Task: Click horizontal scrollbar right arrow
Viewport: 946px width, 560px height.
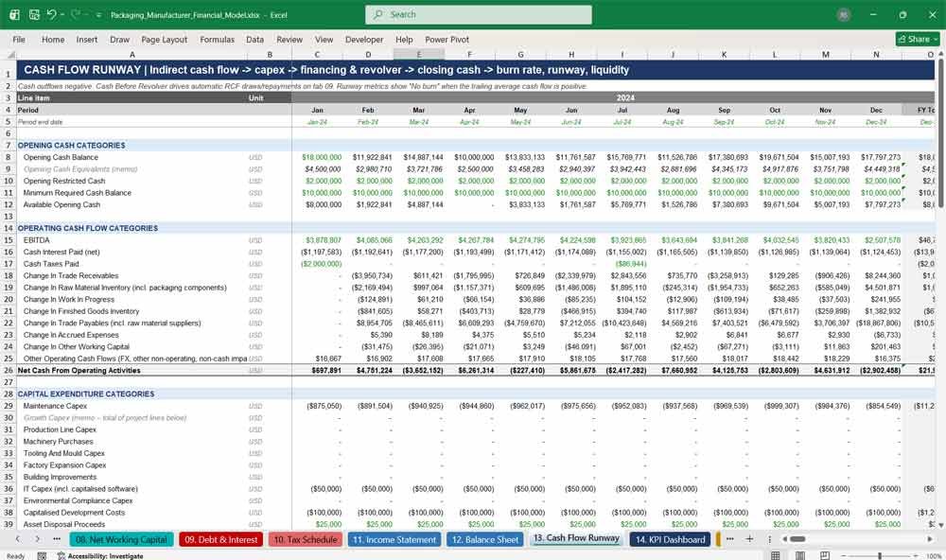Action: click(930, 539)
